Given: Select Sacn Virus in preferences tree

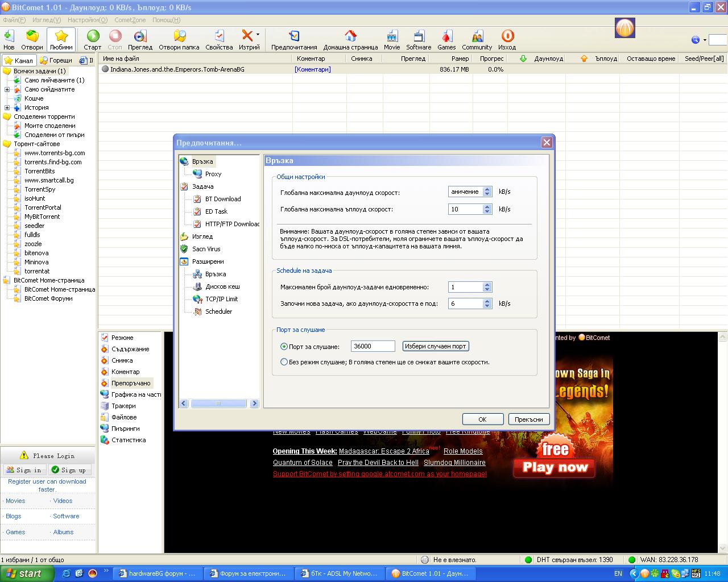Looking at the screenshot, I should 206,249.
